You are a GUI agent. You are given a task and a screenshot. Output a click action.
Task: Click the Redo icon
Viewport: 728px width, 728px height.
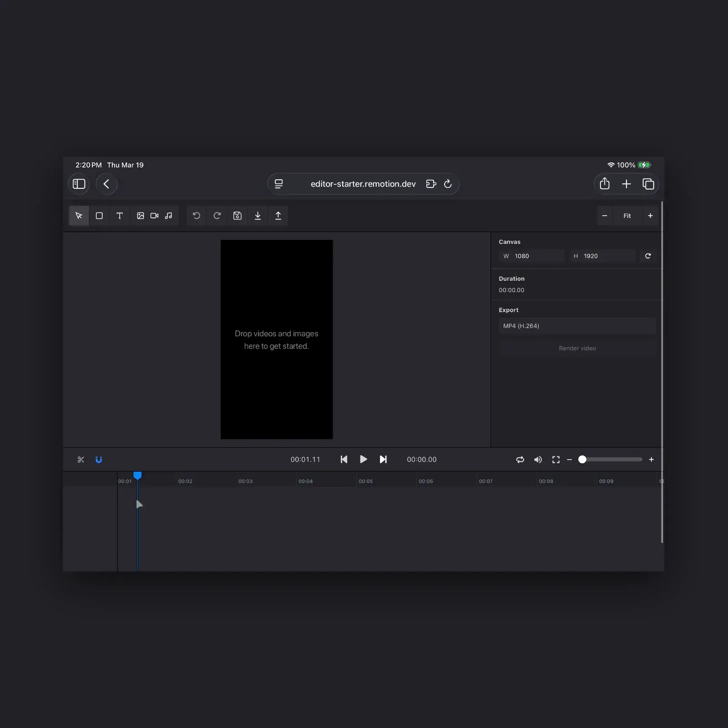tap(217, 216)
